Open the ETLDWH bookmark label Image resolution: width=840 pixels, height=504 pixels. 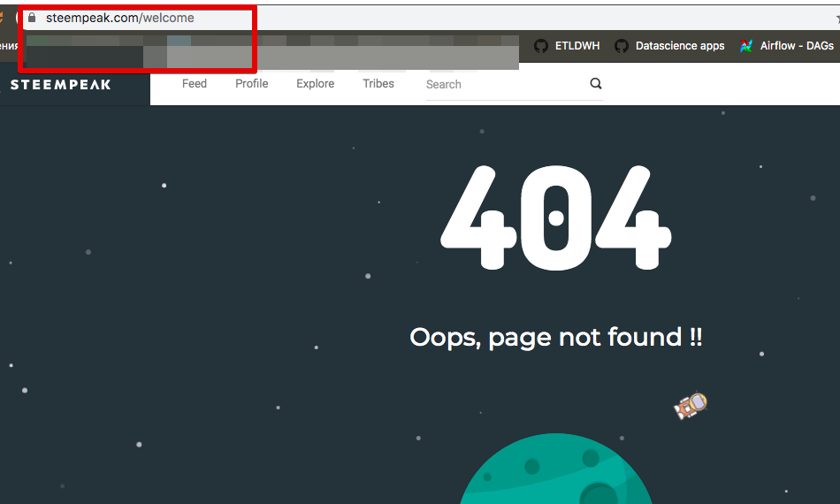[x=578, y=46]
